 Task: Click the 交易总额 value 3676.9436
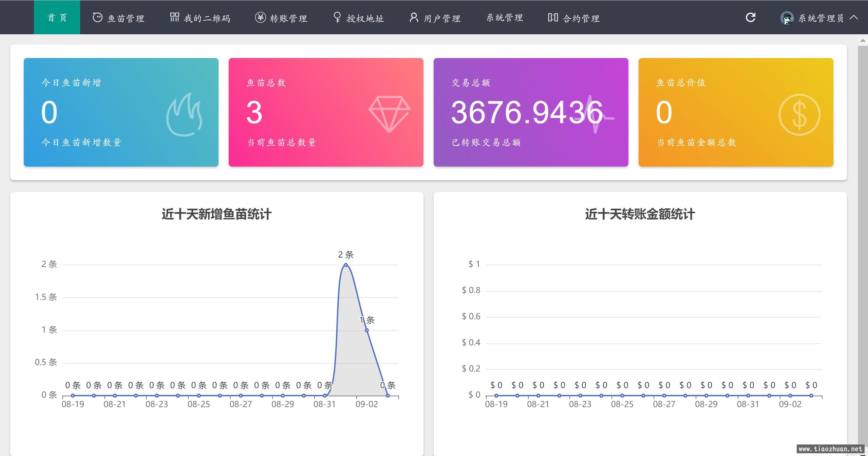point(527,112)
